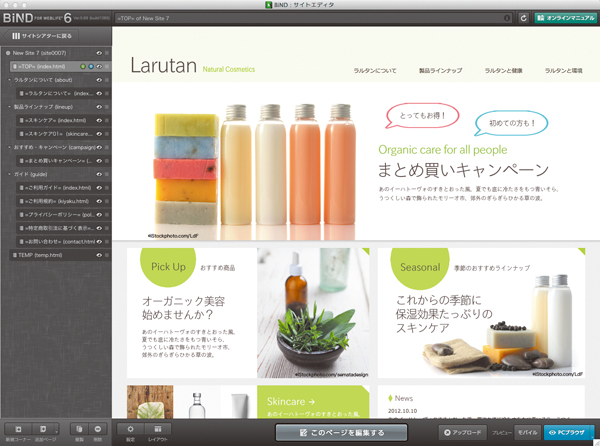The image size is (600, 446).
Task: Click the アップロード button
Action: [463, 432]
